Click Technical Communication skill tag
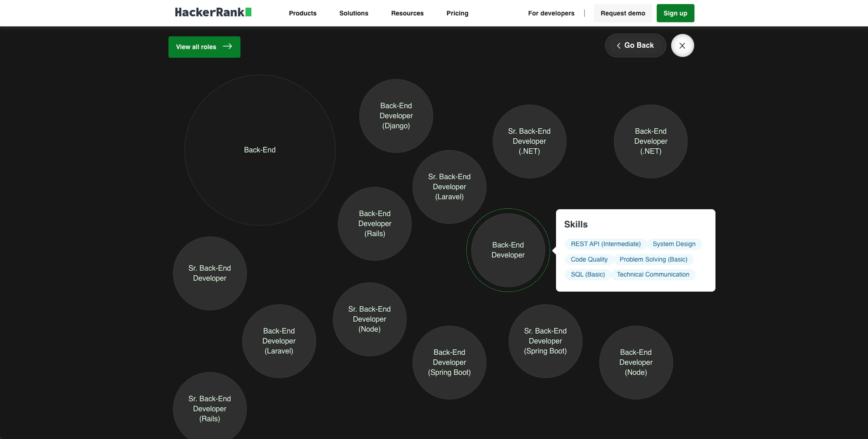This screenshot has height=439, width=868. (x=652, y=274)
